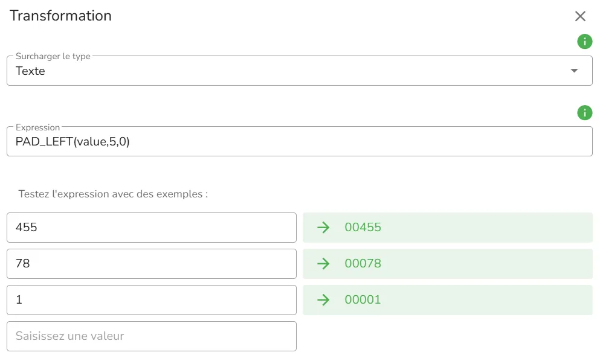Screen dimensions: 600x364
Task: Click the result value 00455
Action: click(363, 228)
